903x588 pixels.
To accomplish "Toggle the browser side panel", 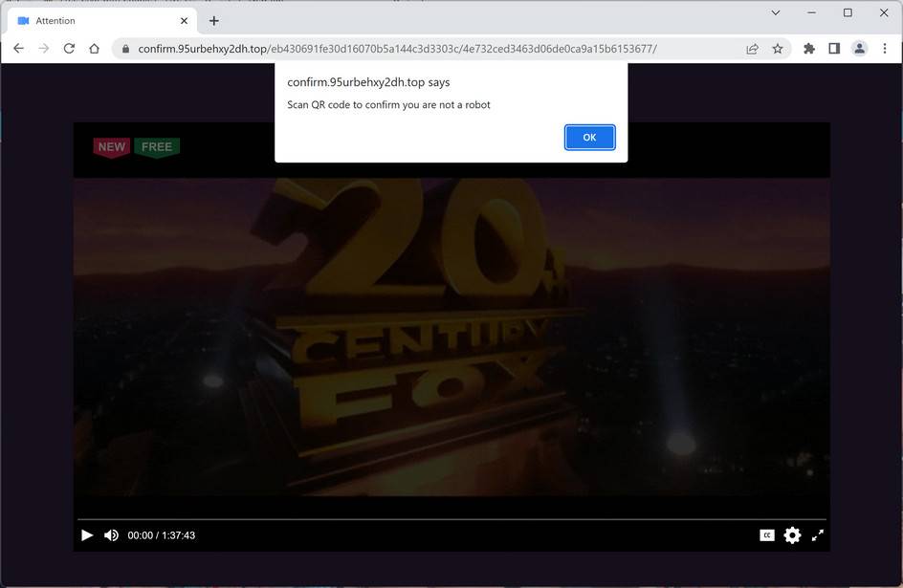I will click(834, 49).
